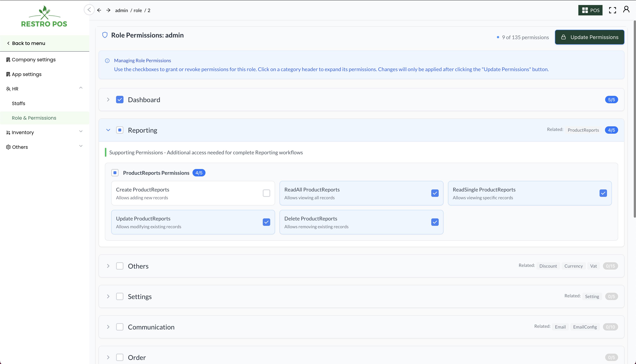Click the browser-style back arrow icon
The width and height of the screenshot is (636, 364).
click(99, 10)
